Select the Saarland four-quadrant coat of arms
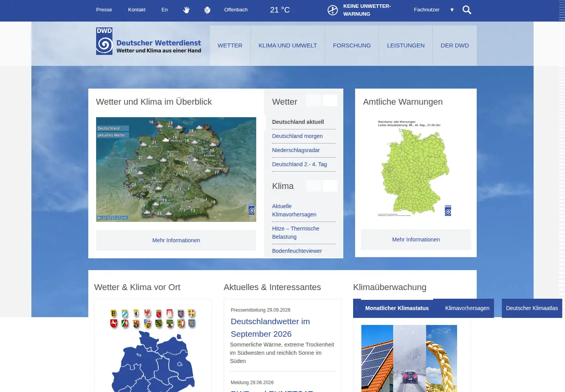The height and width of the screenshot is (392, 565). tap(147, 323)
